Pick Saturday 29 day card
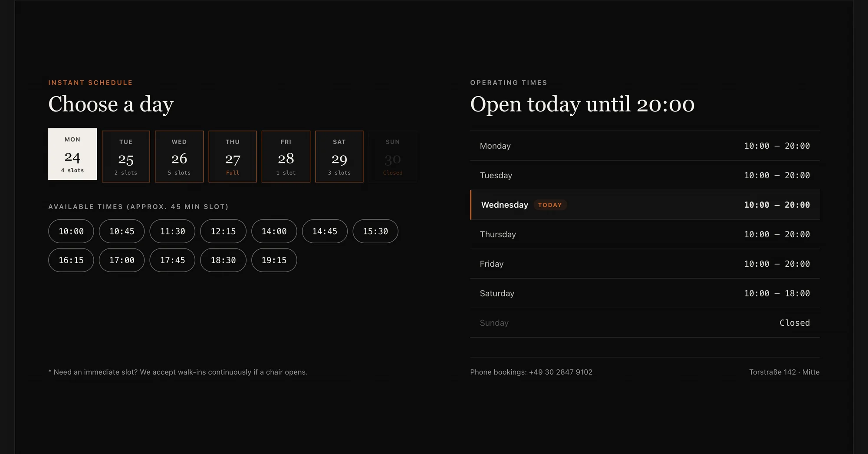The height and width of the screenshot is (454, 868). 339,157
